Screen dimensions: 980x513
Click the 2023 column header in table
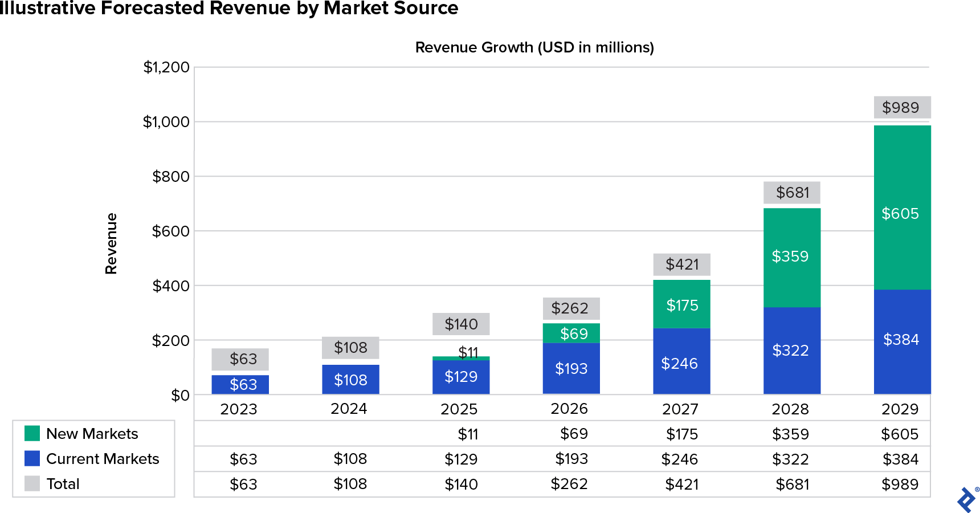[239, 409]
